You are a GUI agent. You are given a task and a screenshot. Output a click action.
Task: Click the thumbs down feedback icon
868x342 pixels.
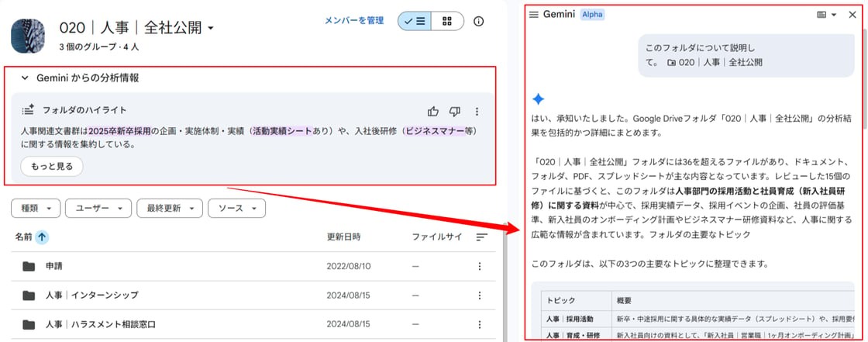(455, 111)
